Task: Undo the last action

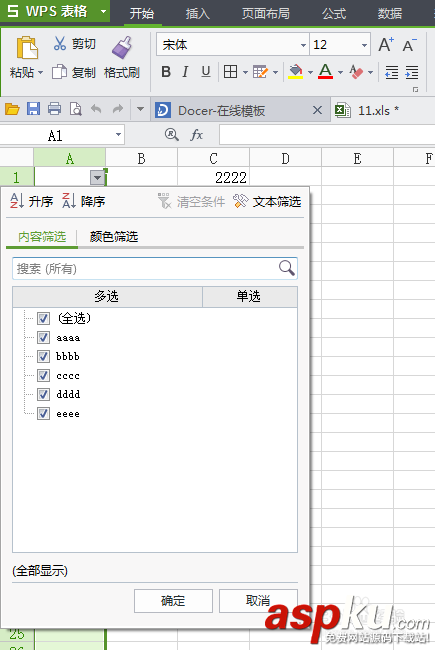Action: [x=96, y=109]
